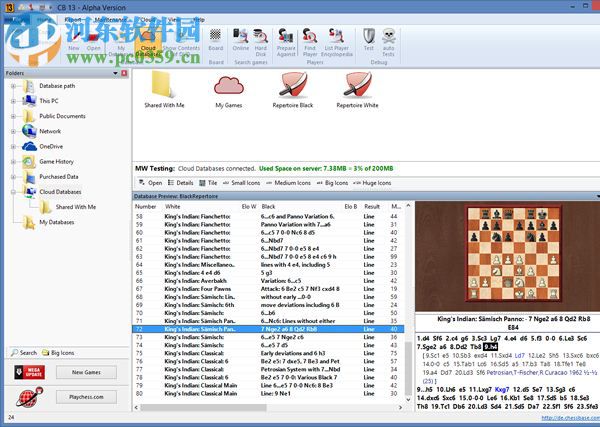Open Prepare Against tool

286,42
